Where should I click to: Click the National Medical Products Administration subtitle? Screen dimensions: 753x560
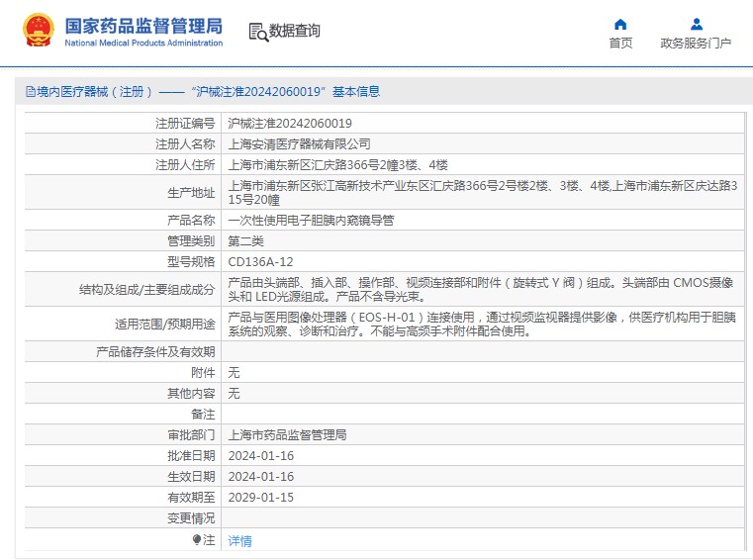point(143,44)
